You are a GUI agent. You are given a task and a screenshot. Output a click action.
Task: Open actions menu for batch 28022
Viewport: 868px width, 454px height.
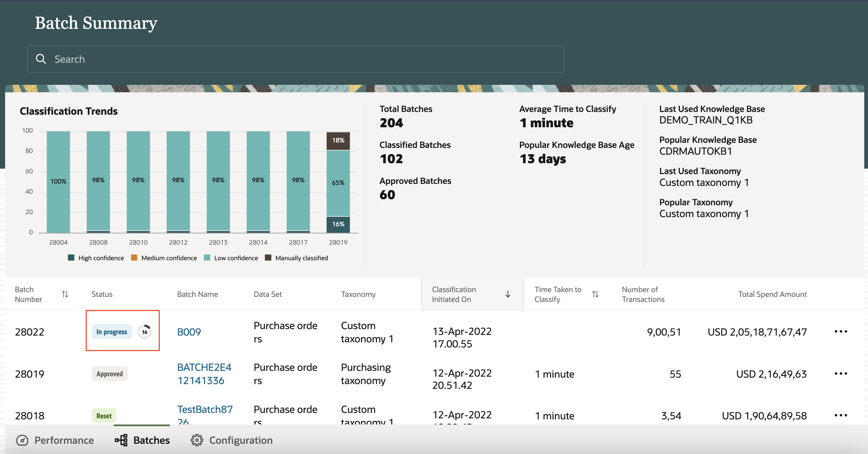841,332
